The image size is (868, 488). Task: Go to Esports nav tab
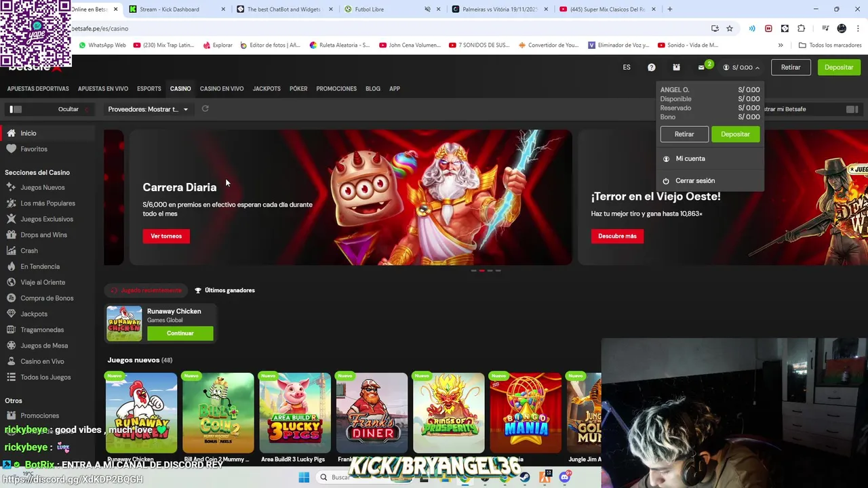(x=149, y=89)
